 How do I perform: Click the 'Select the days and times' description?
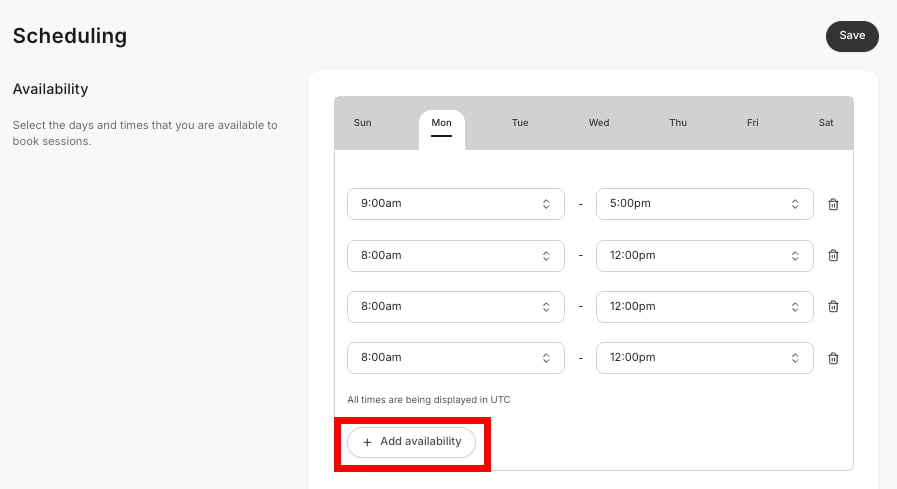click(x=145, y=133)
